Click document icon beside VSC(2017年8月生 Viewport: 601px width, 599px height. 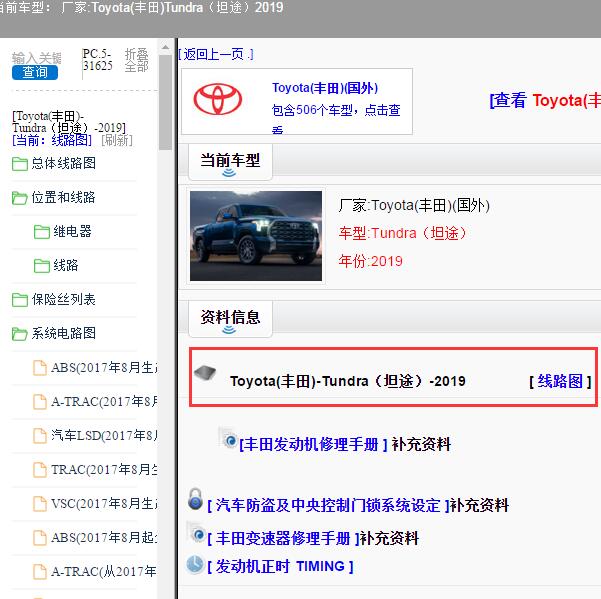[40, 504]
